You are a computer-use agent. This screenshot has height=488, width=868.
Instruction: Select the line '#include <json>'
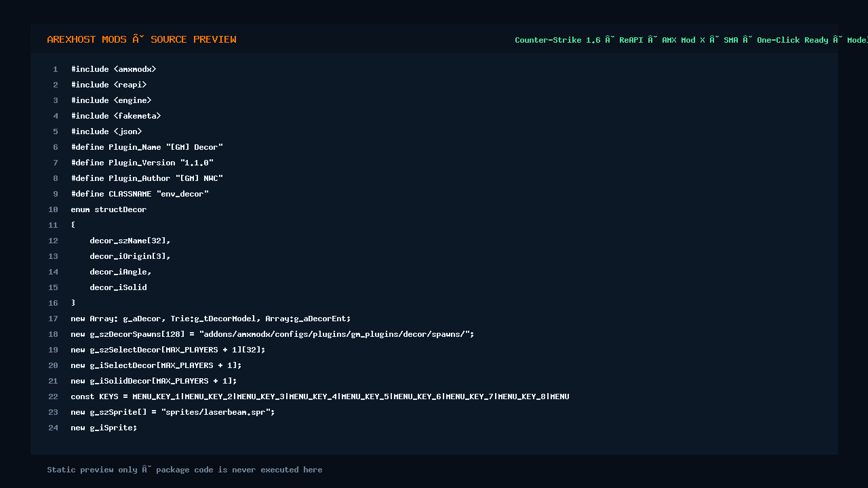point(106,131)
